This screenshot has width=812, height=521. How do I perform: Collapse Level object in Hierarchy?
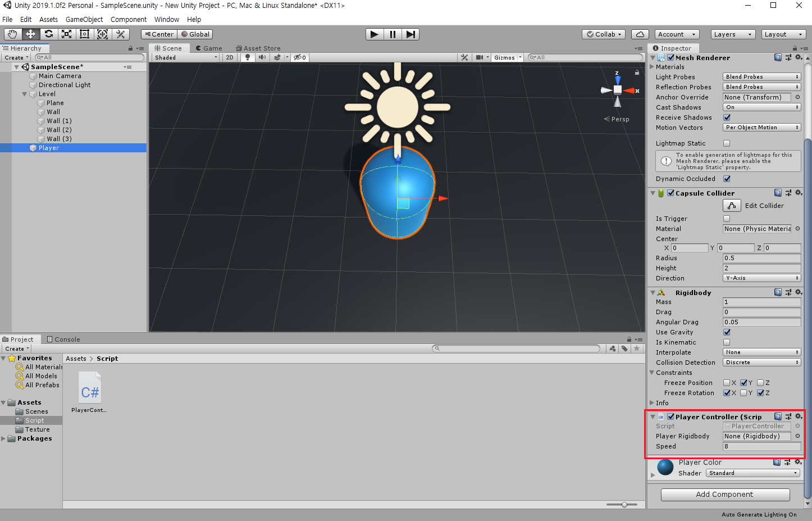pyautogui.click(x=24, y=94)
